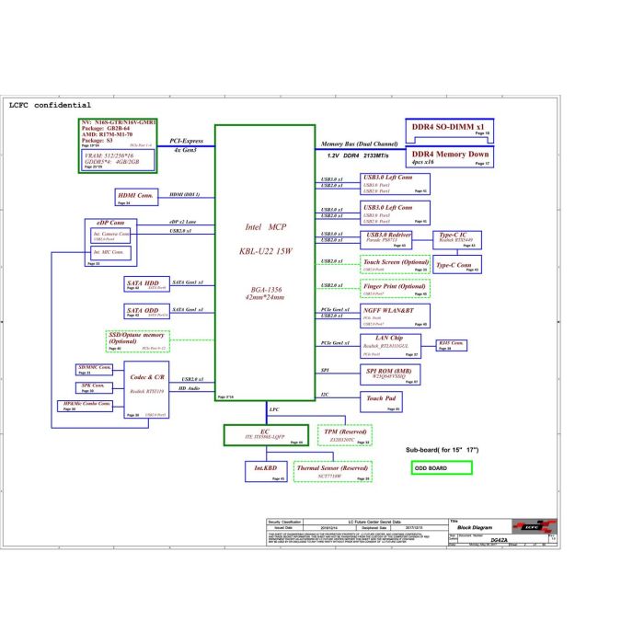This screenshot has width=644, height=644.
Task: Click the 'Int. MIC Conn.' sub-block
Action: pos(110,253)
